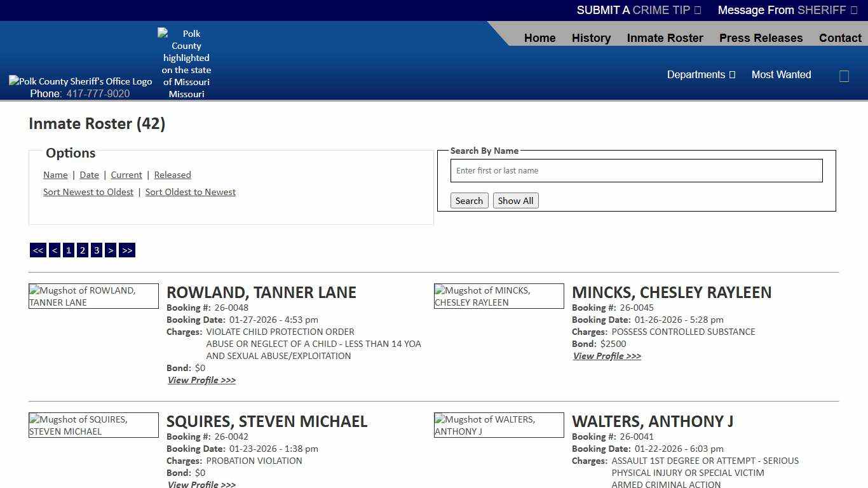Click the Search button
The image size is (868, 488).
[x=469, y=200]
